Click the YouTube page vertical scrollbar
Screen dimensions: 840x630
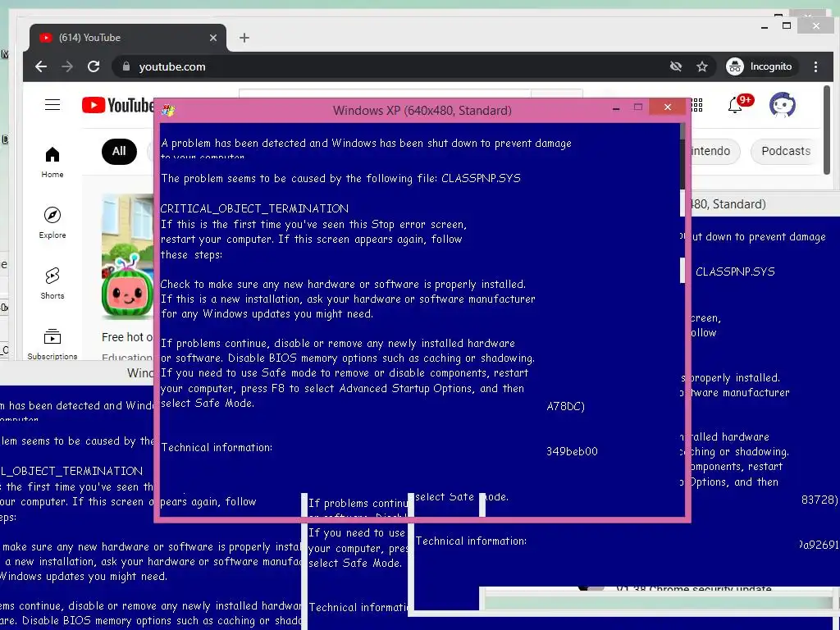click(827, 129)
